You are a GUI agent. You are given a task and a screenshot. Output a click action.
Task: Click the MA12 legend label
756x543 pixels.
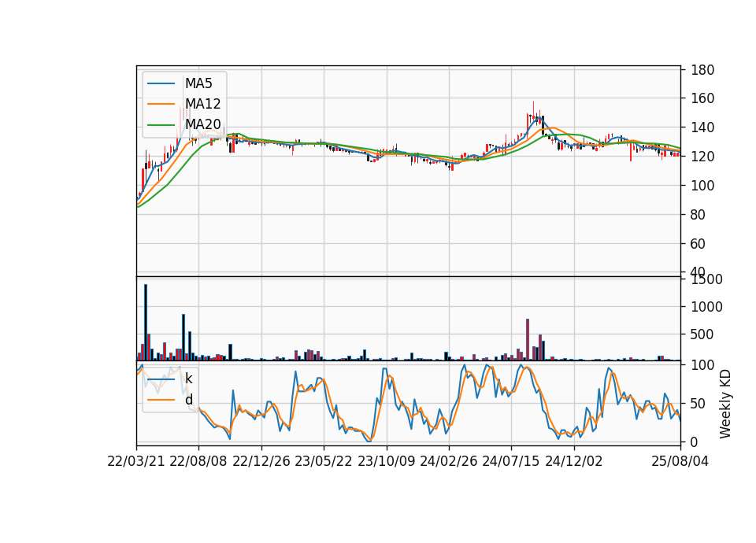tap(202, 104)
